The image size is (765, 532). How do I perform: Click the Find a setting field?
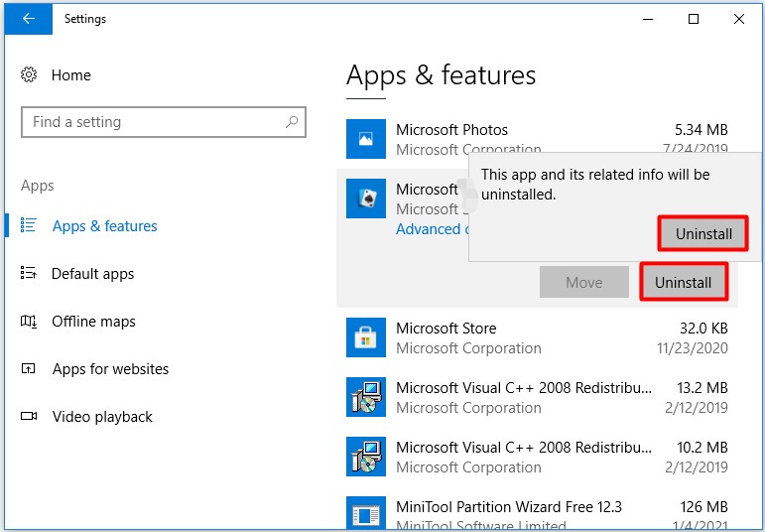149,122
